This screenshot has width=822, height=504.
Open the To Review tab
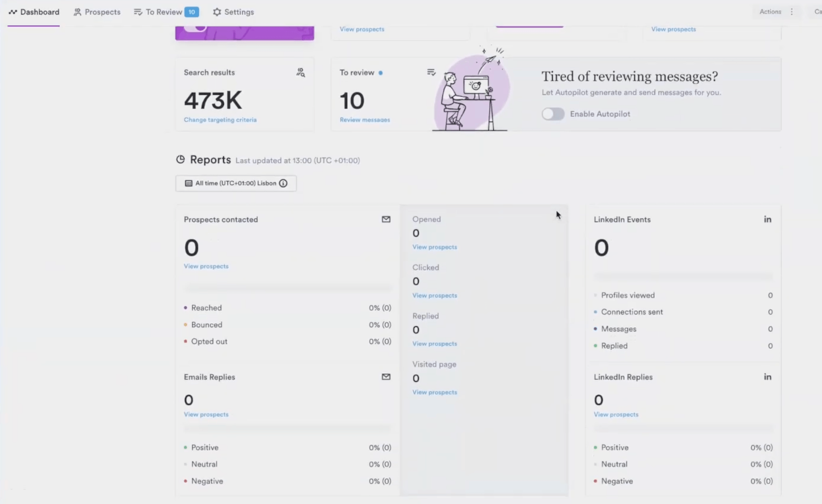coord(166,12)
